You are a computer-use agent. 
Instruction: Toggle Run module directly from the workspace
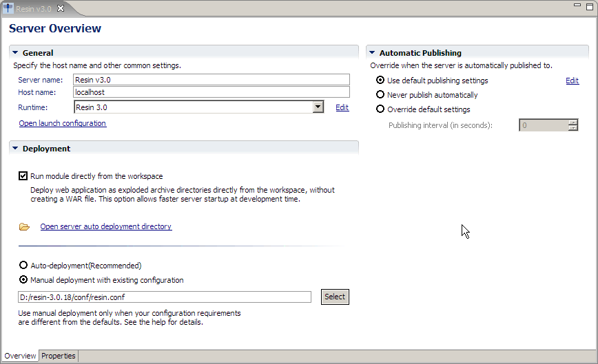(23, 176)
